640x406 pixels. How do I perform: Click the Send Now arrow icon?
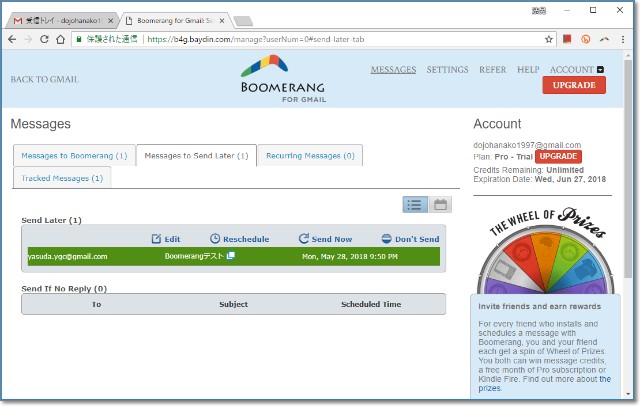[x=304, y=239]
